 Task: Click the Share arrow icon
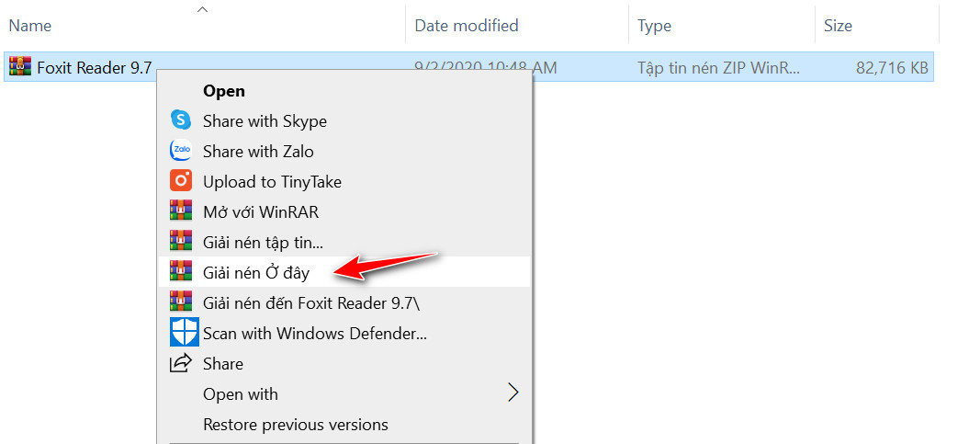(x=181, y=363)
